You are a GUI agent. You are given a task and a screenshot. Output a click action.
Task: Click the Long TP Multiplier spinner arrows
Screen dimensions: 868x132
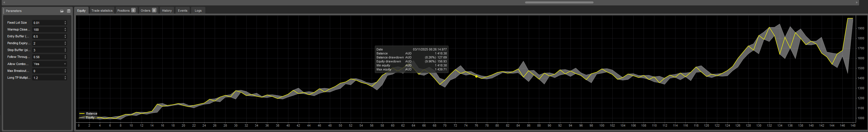pos(65,78)
